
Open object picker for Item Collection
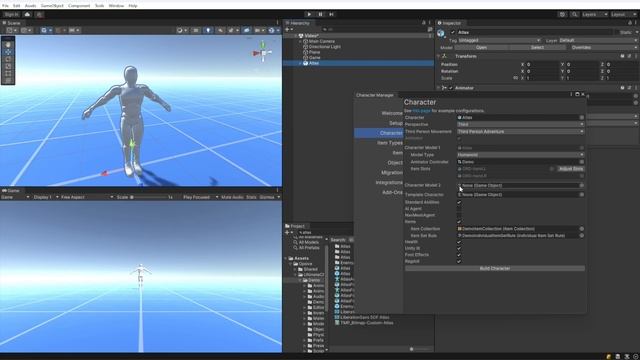[582, 229]
